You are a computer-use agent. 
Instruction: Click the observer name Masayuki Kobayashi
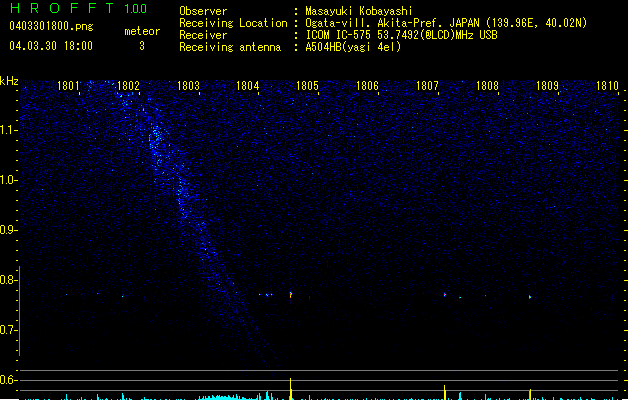click(359, 11)
